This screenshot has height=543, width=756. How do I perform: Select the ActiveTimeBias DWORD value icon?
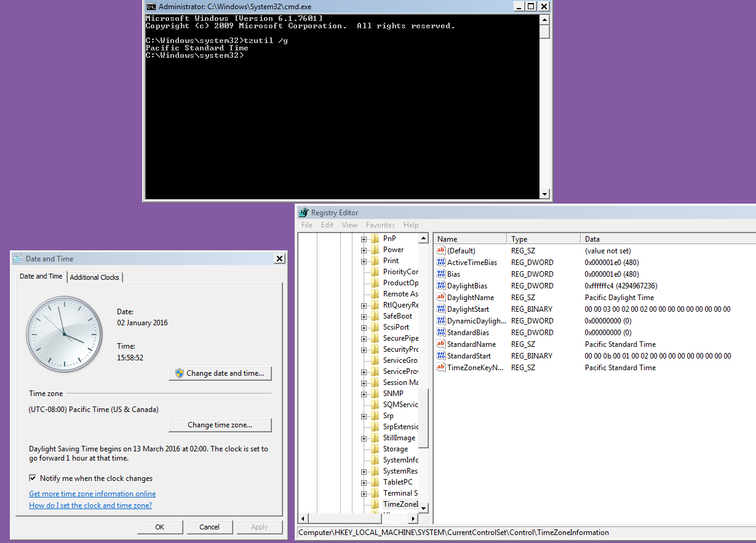[x=440, y=262]
